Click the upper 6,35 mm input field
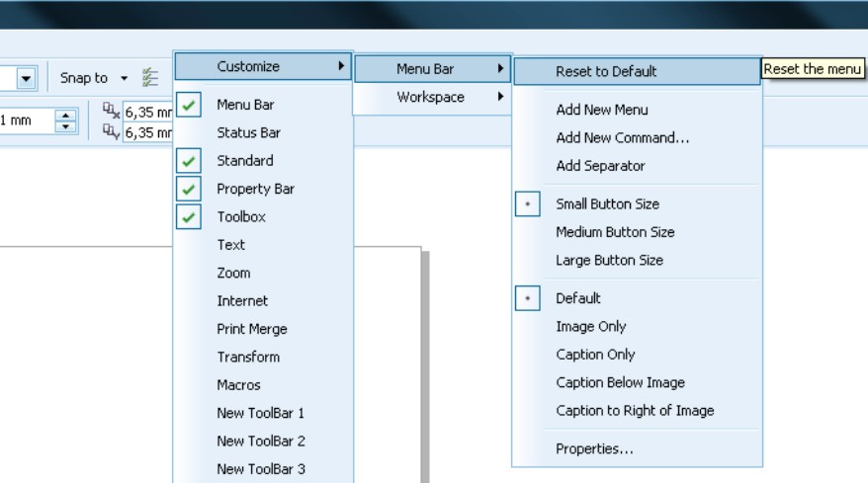The image size is (868, 483). click(147, 112)
